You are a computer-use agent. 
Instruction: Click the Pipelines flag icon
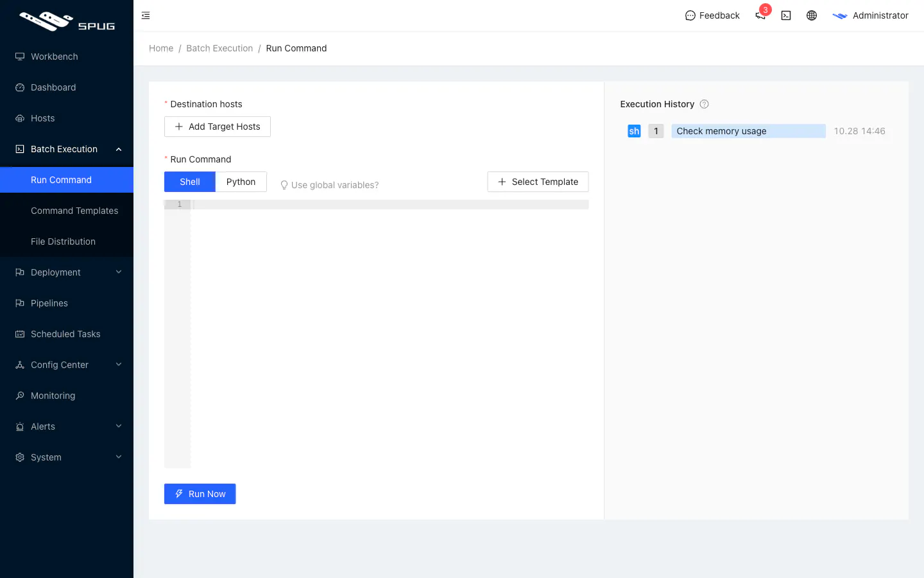pos(20,303)
